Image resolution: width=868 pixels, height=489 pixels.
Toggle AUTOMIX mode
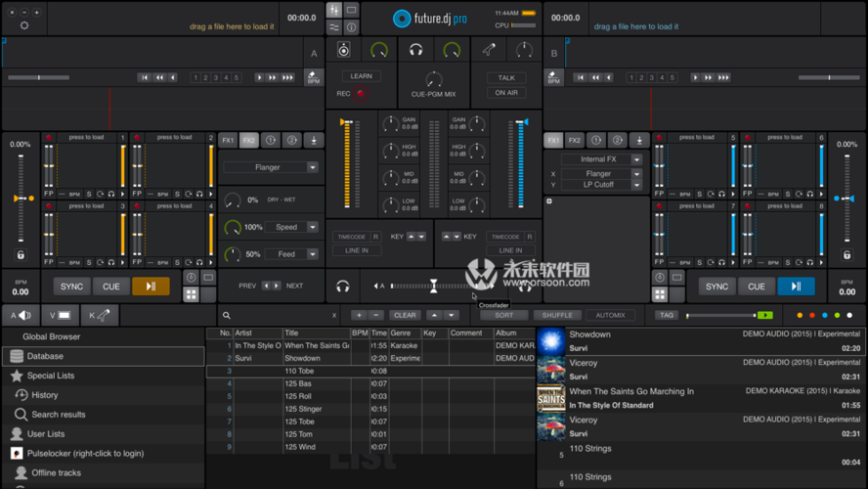(610, 315)
